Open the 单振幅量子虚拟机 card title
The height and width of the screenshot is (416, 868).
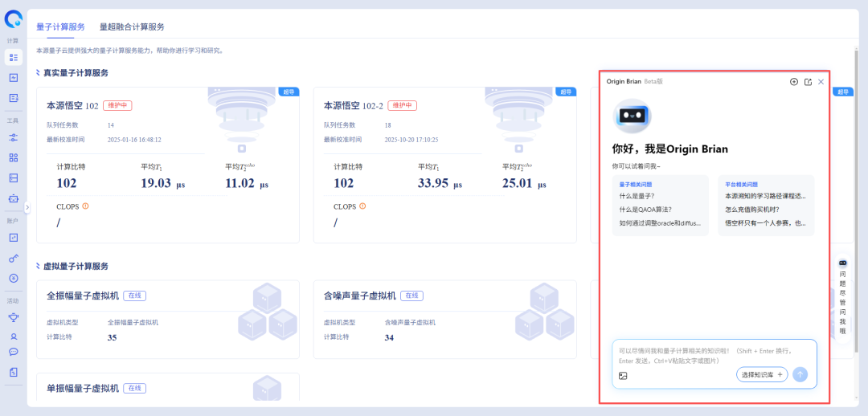coord(83,389)
